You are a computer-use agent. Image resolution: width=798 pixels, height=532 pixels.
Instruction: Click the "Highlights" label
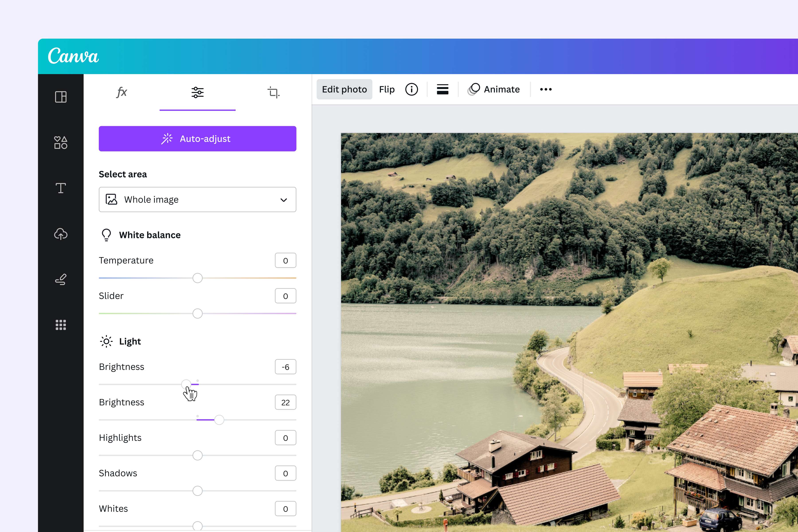point(120,438)
